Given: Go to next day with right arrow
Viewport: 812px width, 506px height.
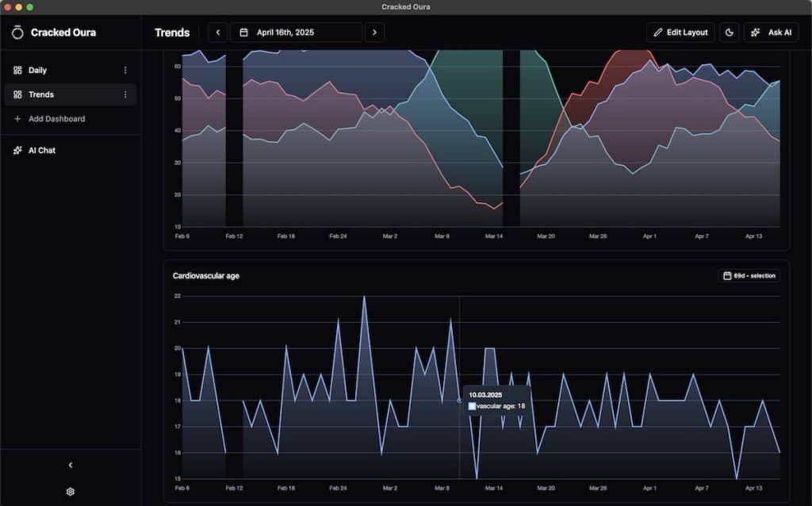Looking at the screenshot, I should pyautogui.click(x=374, y=33).
